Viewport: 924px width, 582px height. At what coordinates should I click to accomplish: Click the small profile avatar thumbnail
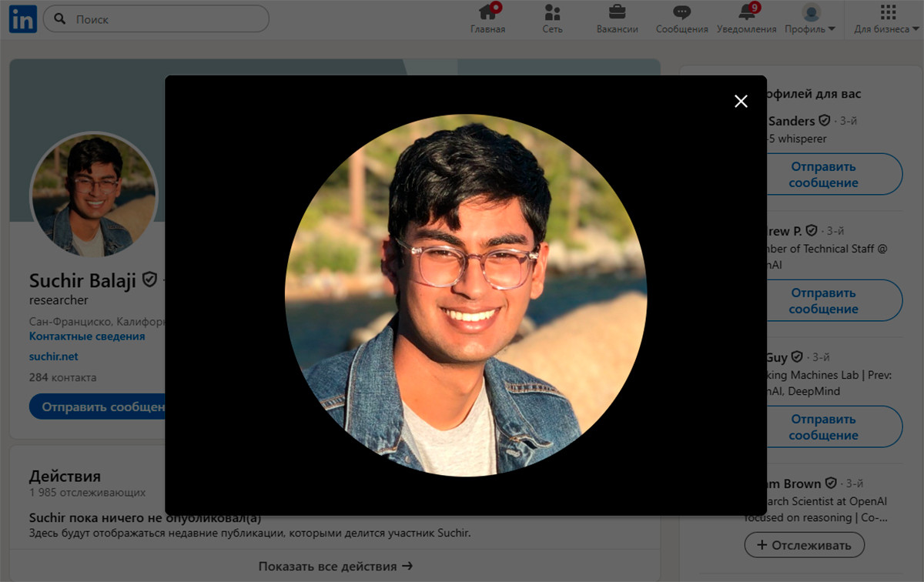(92, 196)
